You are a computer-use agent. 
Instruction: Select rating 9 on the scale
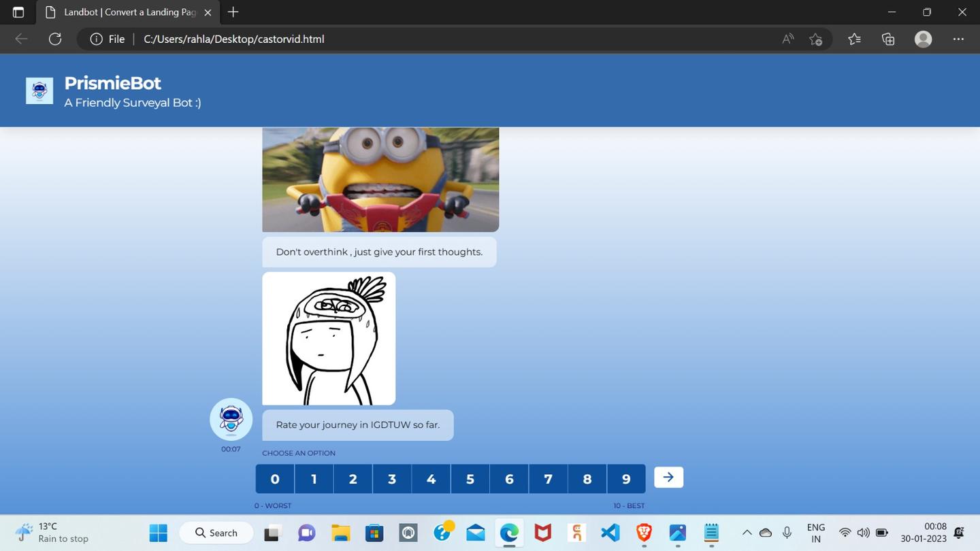[626, 479]
